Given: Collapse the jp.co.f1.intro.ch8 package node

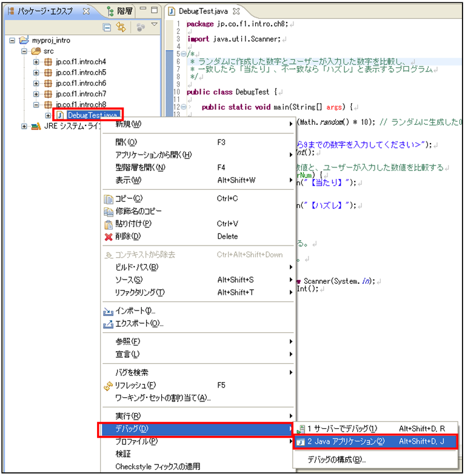Looking at the screenshot, I should 36,104.
